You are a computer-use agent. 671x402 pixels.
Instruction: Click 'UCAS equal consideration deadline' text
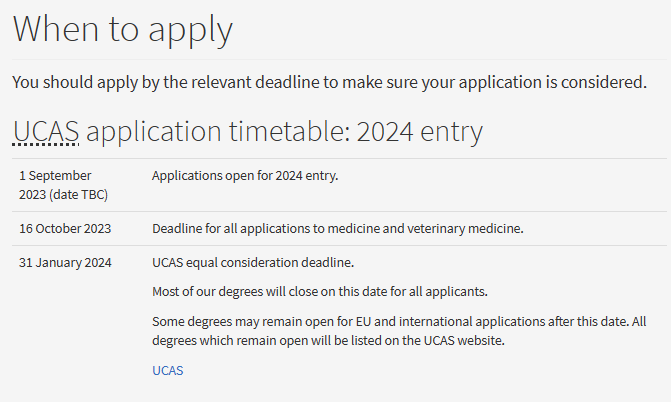point(253,262)
